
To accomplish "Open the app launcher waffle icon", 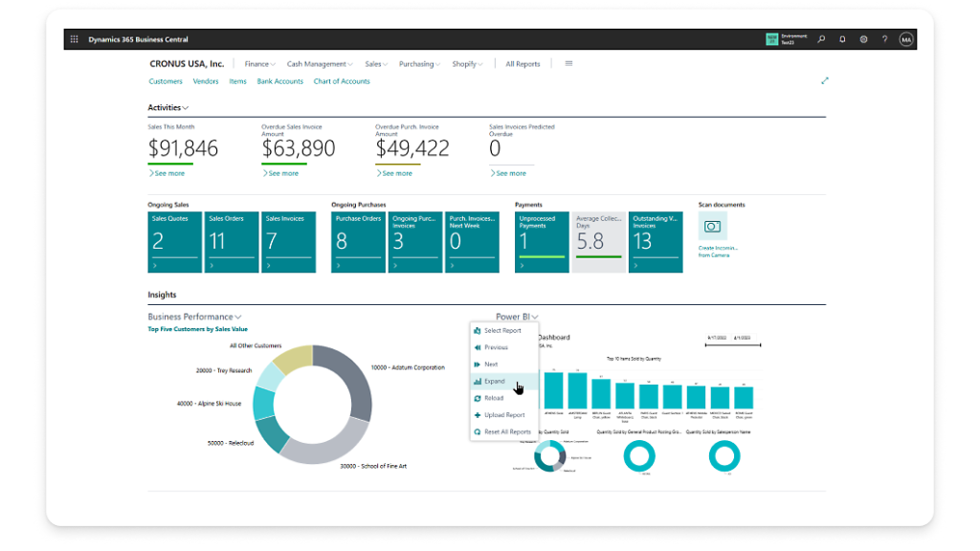I will (74, 39).
